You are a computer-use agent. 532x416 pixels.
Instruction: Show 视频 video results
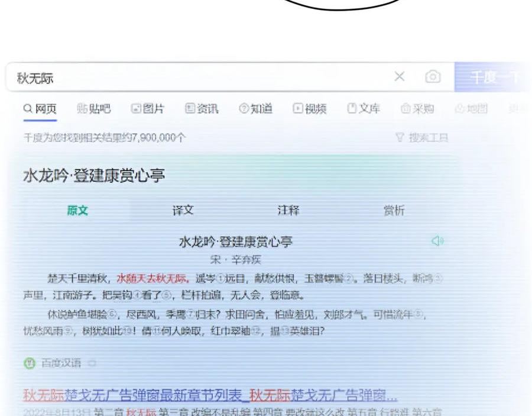tap(310, 109)
